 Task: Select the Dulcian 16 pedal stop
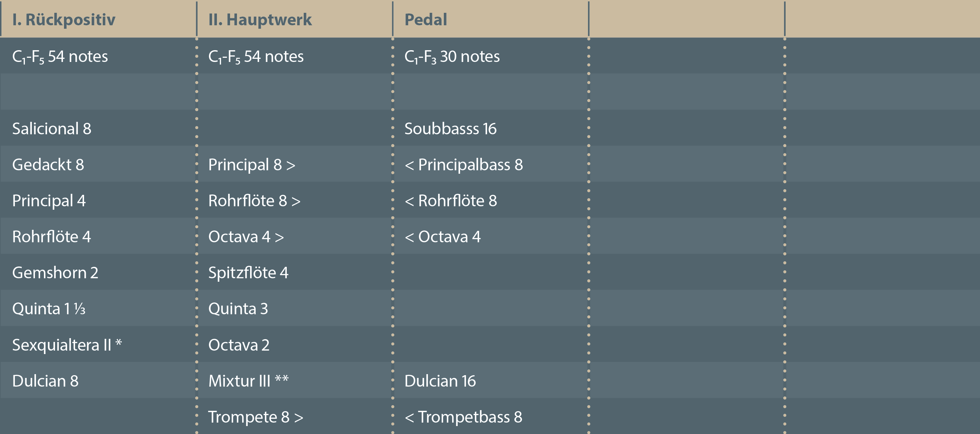440,381
